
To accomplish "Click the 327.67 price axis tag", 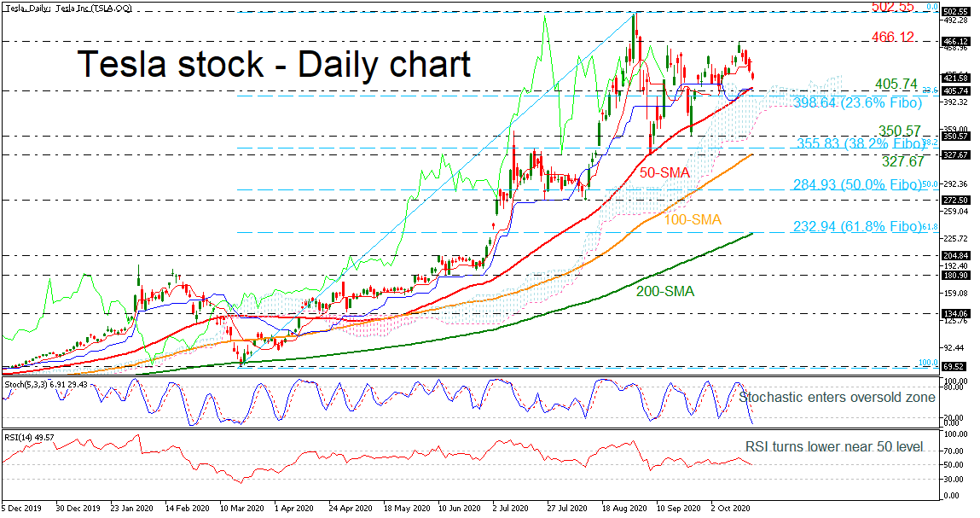I will (x=955, y=154).
